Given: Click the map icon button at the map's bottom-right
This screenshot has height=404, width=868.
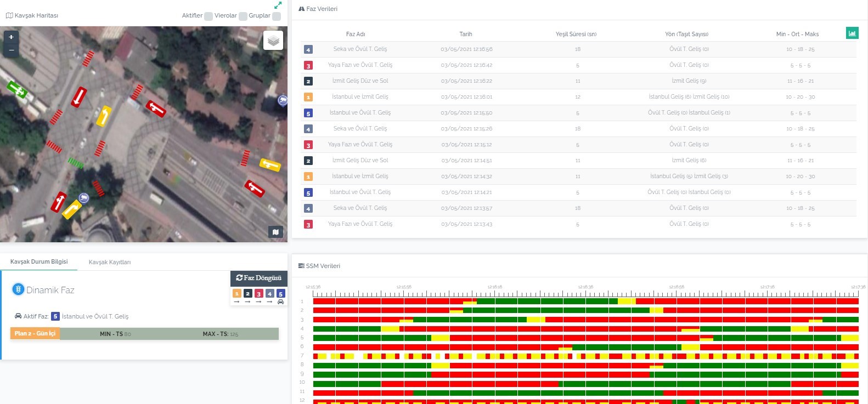Looking at the screenshot, I should click(275, 232).
